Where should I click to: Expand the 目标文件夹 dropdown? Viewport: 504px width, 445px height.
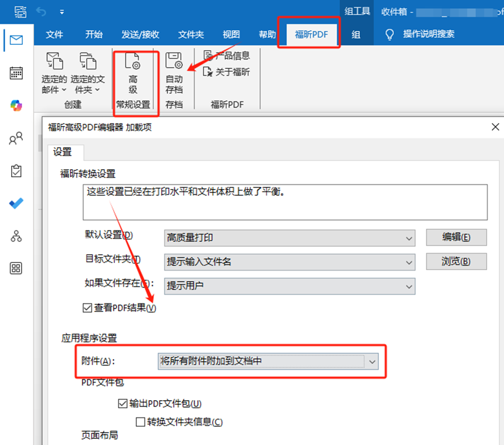pyautogui.click(x=410, y=262)
